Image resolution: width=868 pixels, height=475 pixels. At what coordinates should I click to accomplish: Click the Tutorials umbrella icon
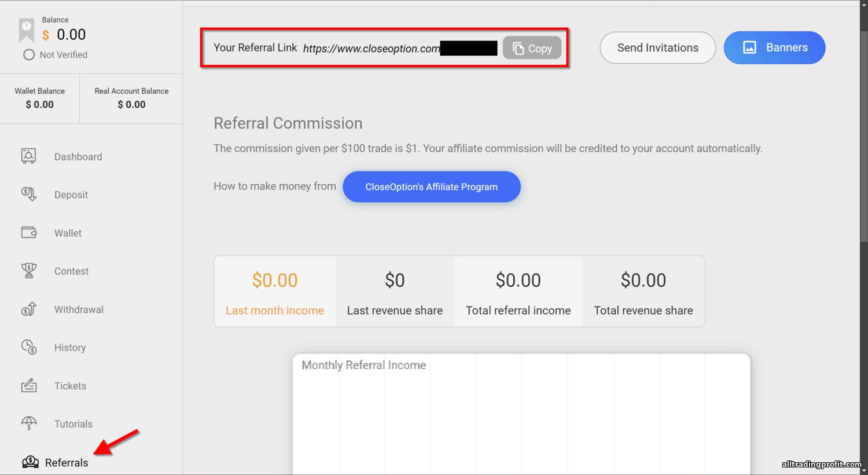click(28, 423)
